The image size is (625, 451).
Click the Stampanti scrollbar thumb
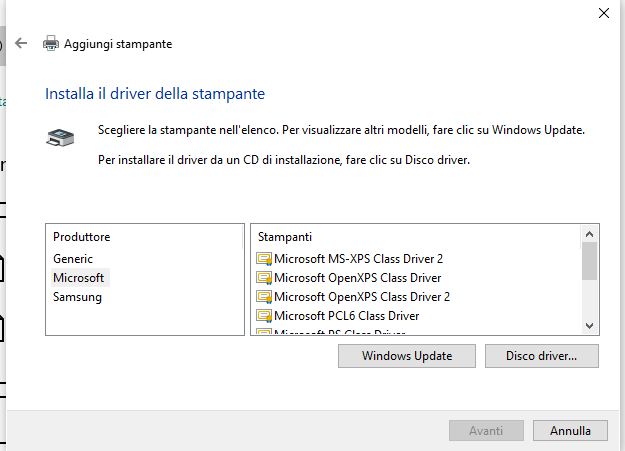click(x=590, y=261)
